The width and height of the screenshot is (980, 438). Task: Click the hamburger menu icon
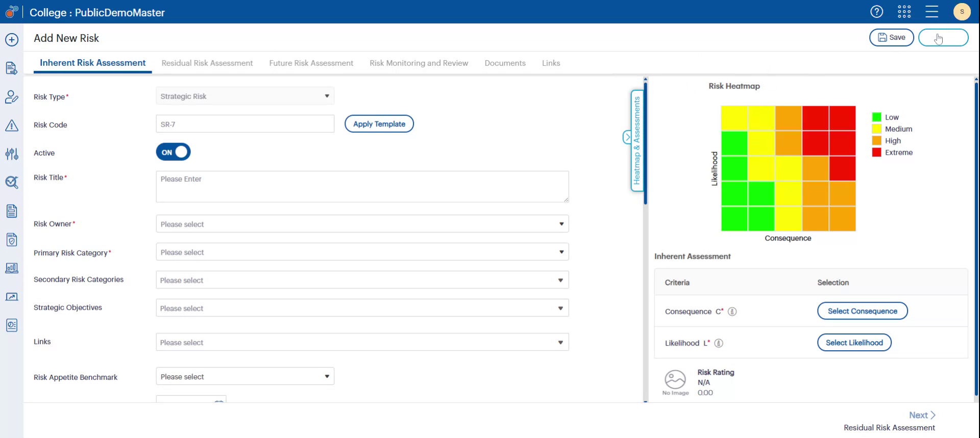coord(932,12)
